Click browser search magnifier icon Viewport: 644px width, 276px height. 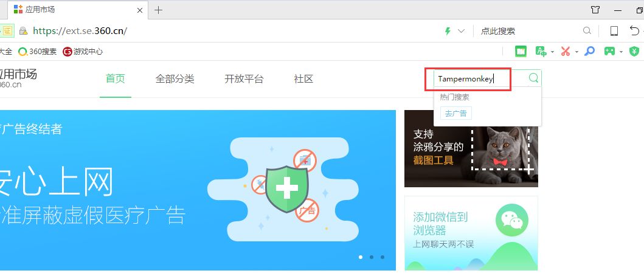[587, 31]
